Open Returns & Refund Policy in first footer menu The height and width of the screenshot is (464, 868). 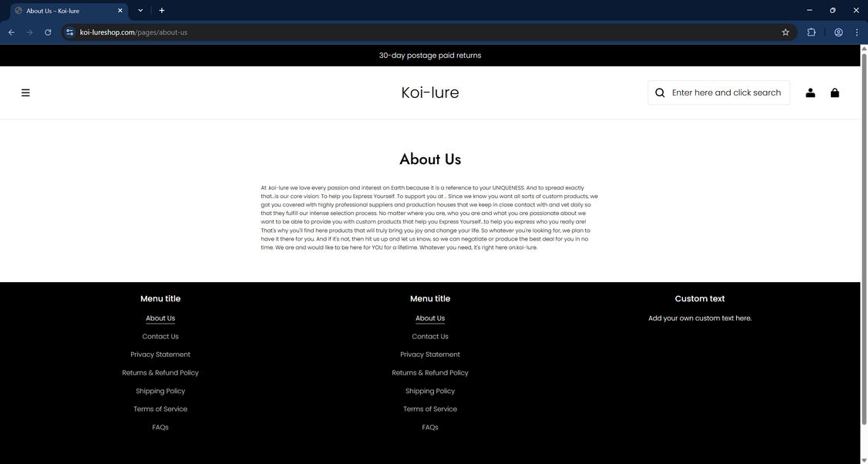[x=160, y=372]
